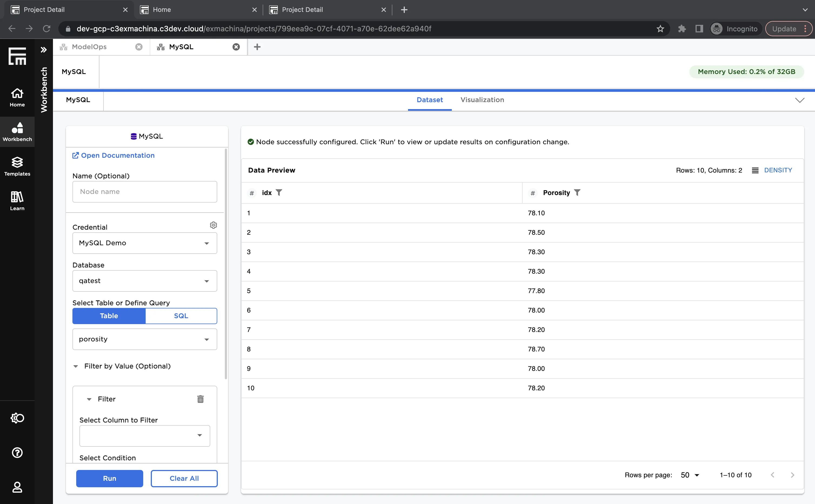The height and width of the screenshot is (504, 815).
Task: Collapse the Filter by Value section
Action: [76, 366]
